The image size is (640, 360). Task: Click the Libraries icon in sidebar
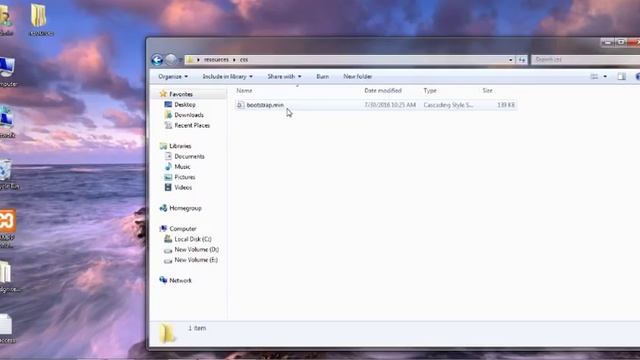pyautogui.click(x=163, y=146)
